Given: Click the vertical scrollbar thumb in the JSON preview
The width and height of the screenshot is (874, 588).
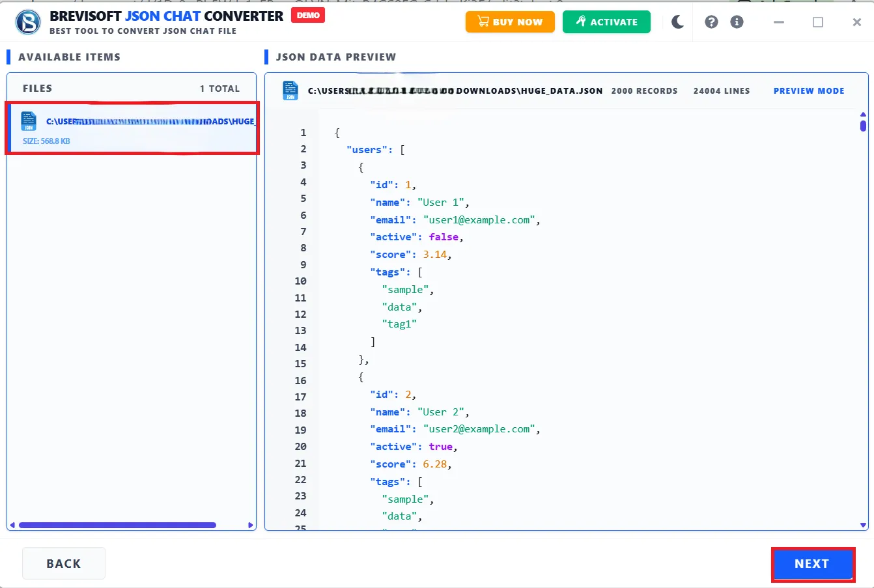Looking at the screenshot, I should (863, 126).
